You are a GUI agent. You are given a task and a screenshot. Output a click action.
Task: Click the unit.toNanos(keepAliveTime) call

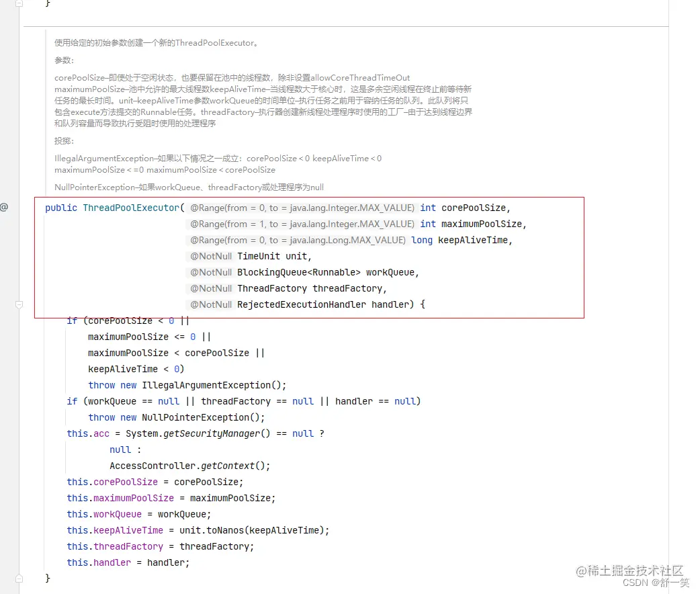click(x=252, y=530)
